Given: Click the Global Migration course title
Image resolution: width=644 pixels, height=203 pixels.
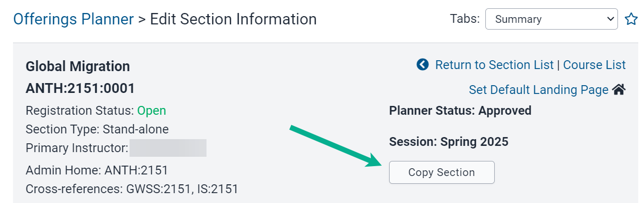Looking at the screenshot, I should point(78,66).
